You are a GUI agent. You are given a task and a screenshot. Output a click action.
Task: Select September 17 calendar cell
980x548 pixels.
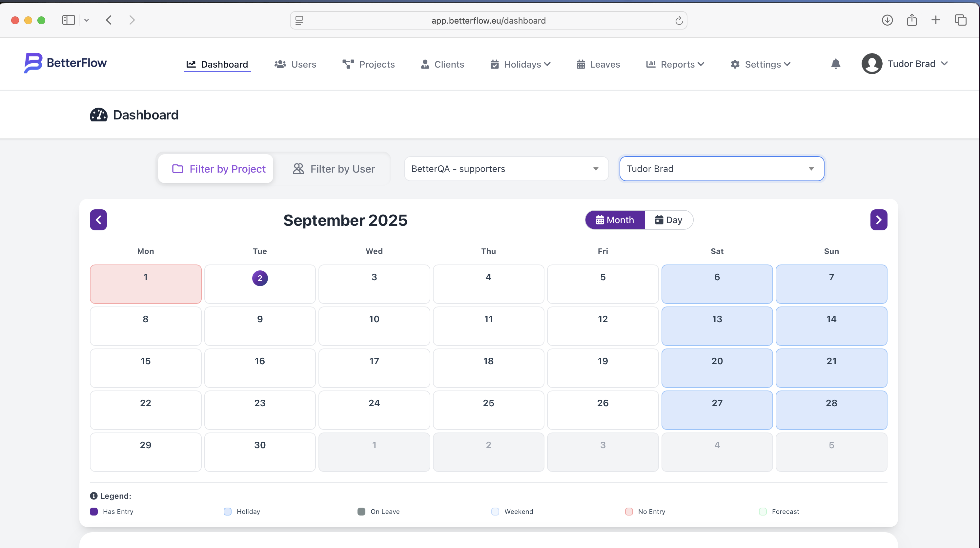pyautogui.click(x=374, y=368)
